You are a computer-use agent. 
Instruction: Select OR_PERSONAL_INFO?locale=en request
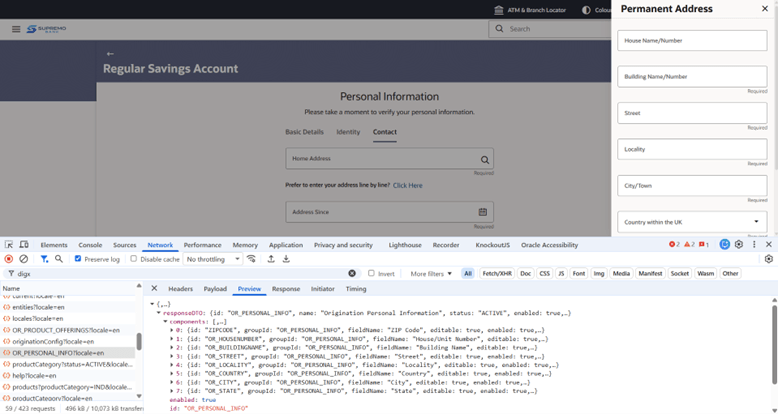tap(58, 353)
